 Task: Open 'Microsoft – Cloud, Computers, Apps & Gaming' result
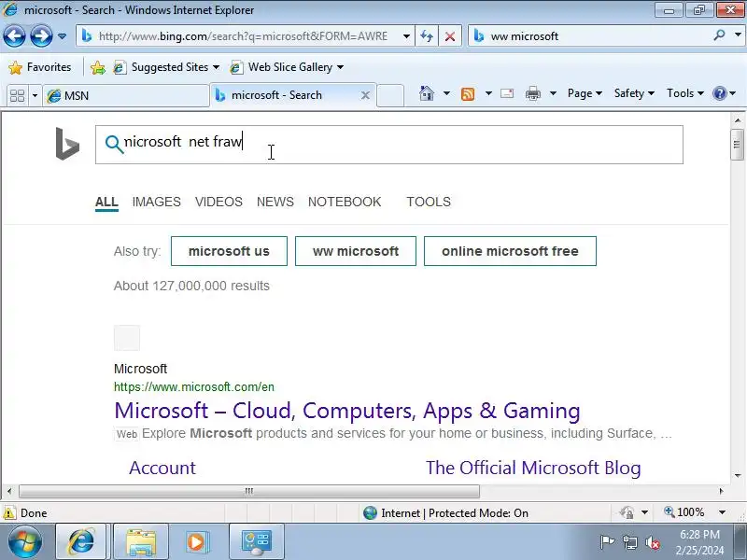pyautogui.click(x=347, y=411)
